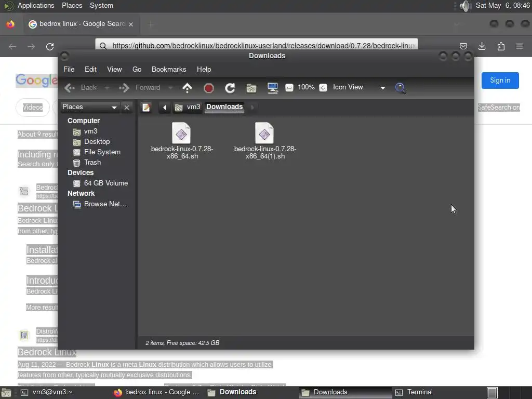Select the bedrox linux Google Search tab
Viewport: 532px width, 399px height.
coord(82,24)
